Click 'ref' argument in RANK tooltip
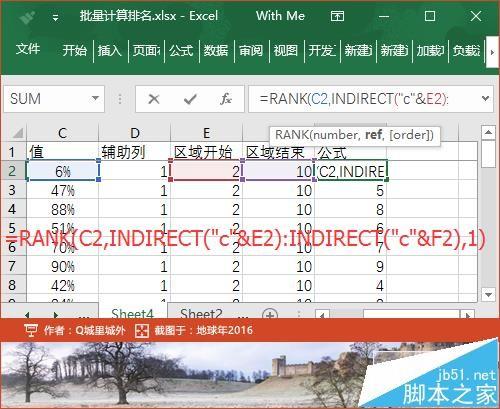500x409 pixels. pyautogui.click(x=373, y=135)
